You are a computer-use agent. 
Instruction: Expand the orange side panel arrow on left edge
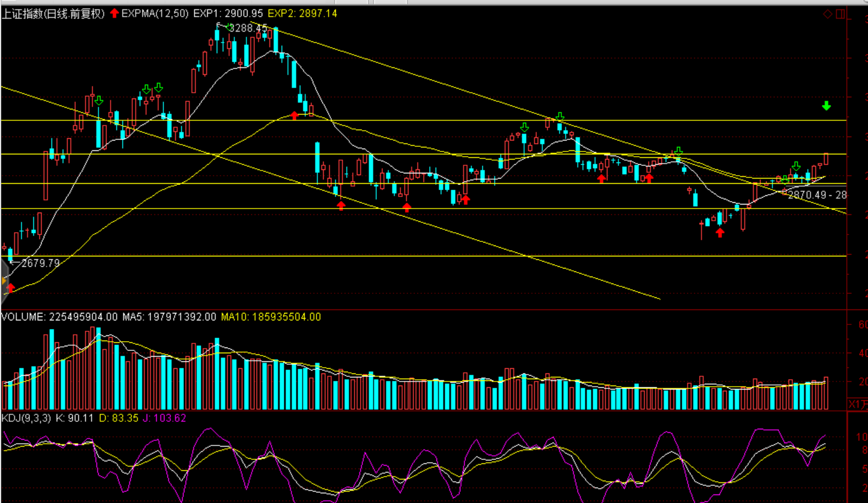pyautogui.click(x=4, y=281)
